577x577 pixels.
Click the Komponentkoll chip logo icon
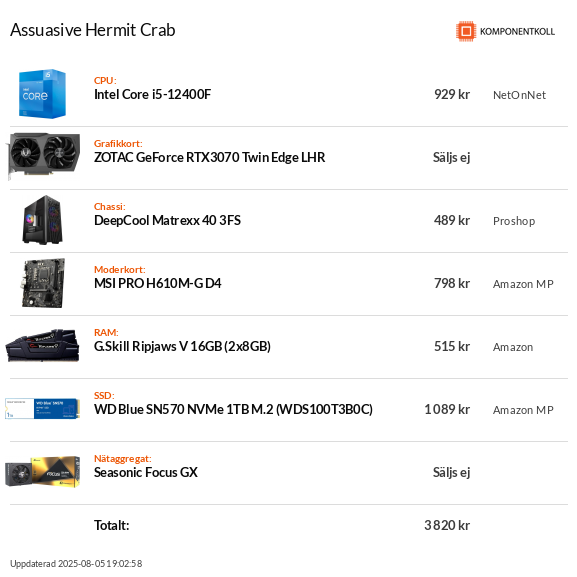click(466, 31)
